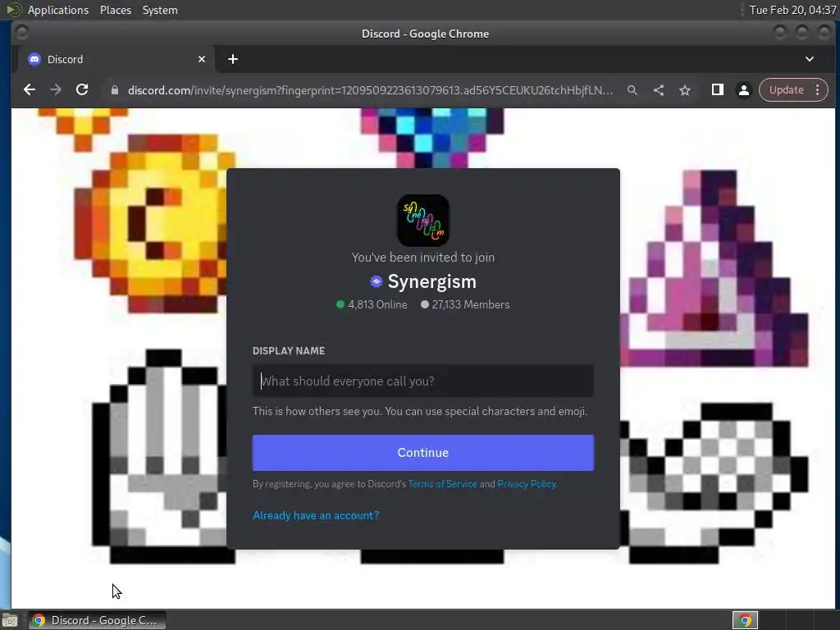Share this page via share icon

659,90
